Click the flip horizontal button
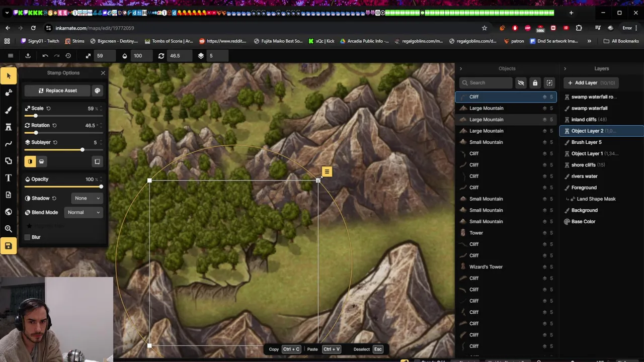644x362 pixels. [x=30, y=161]
